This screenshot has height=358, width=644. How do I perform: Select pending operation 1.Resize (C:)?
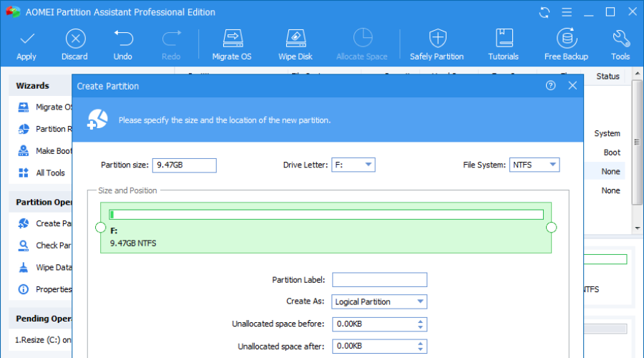42,340
